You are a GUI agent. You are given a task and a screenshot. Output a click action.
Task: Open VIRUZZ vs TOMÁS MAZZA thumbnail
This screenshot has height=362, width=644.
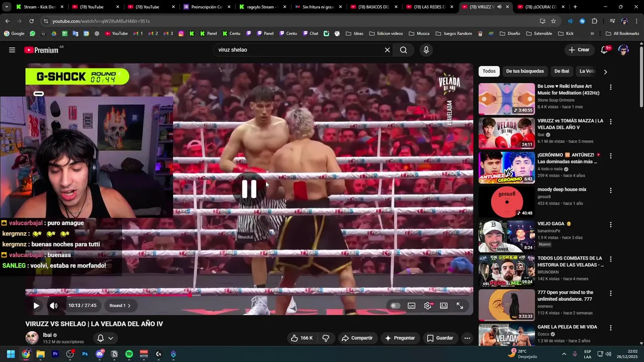[507, 133]
